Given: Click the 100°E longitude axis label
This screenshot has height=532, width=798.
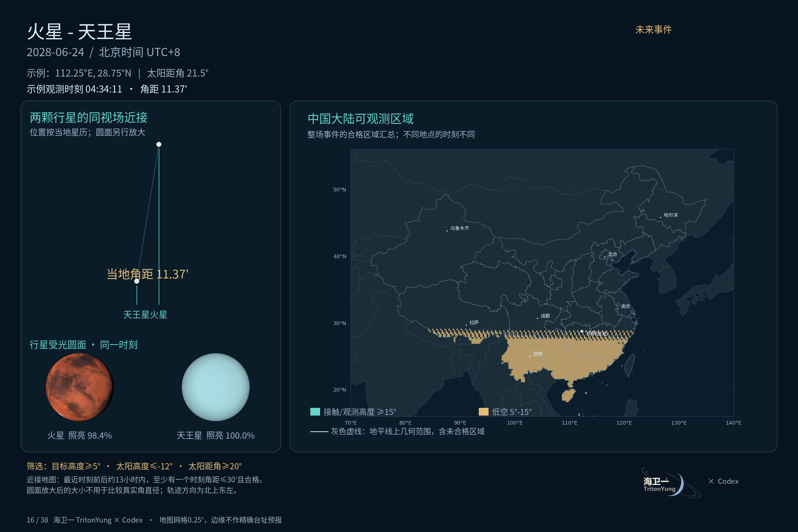Looking at the screenshot, I should click(515, 423).
